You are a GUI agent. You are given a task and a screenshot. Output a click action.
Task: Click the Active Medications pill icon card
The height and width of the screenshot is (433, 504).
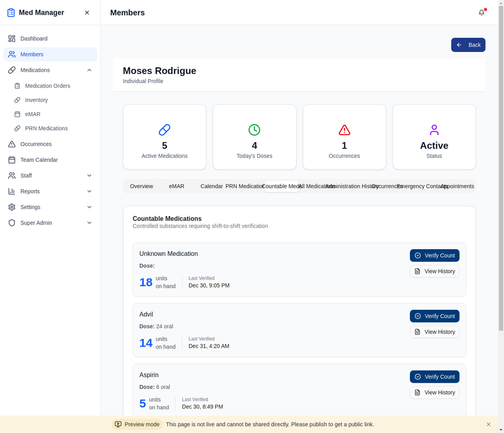pyautogui.click(x=164, y=130)
